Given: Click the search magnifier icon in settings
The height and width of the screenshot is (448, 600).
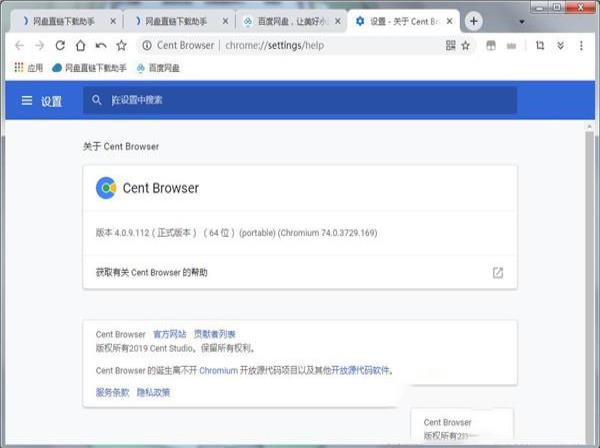Looking at the screenshot, I should (x=97, y=100).
